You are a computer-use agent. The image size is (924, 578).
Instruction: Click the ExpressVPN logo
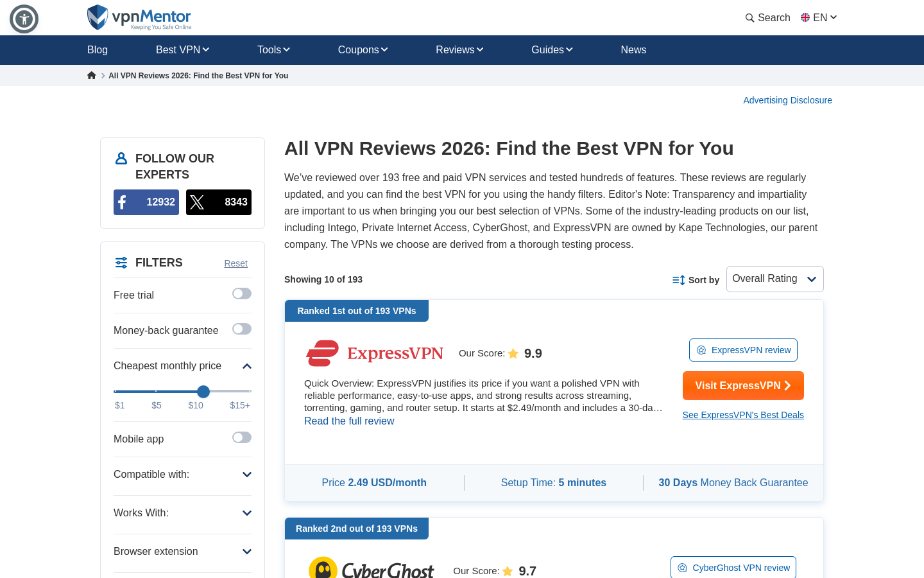click(375, 353)
